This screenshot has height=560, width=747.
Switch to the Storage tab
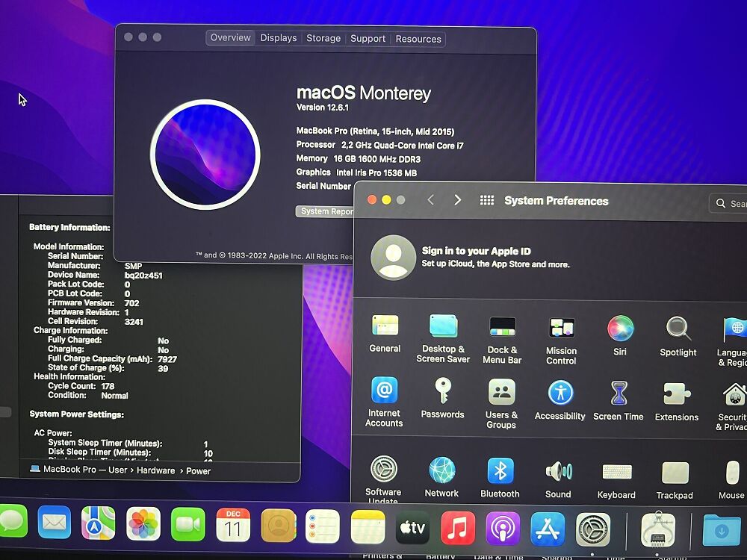(323, 38)
